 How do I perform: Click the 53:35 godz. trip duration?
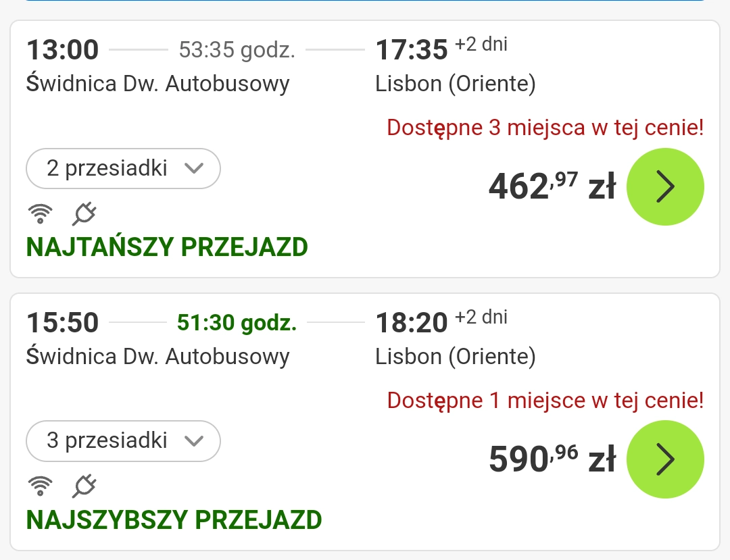click(x=237, y=50)
